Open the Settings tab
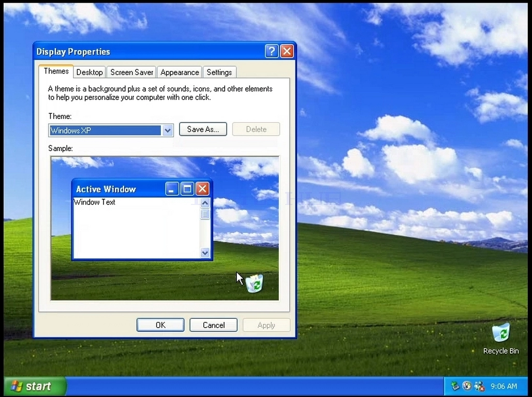Viewport: 532px width, 397px height. (x=219, y=72)
